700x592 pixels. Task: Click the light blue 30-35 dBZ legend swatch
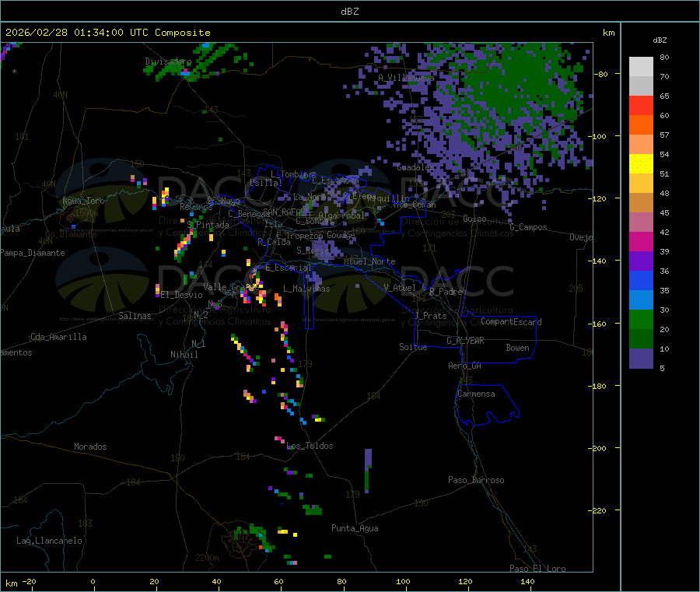(x=641, y=300)
